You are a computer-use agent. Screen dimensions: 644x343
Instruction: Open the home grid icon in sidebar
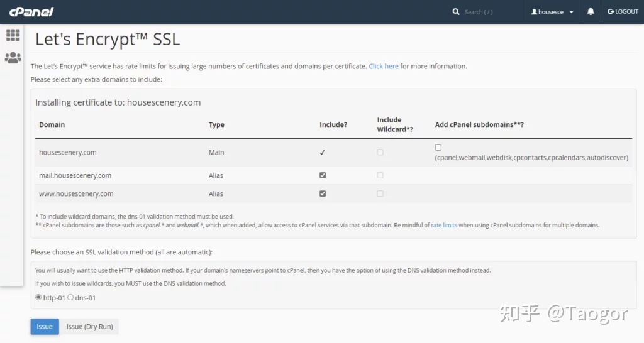point(13,35)
